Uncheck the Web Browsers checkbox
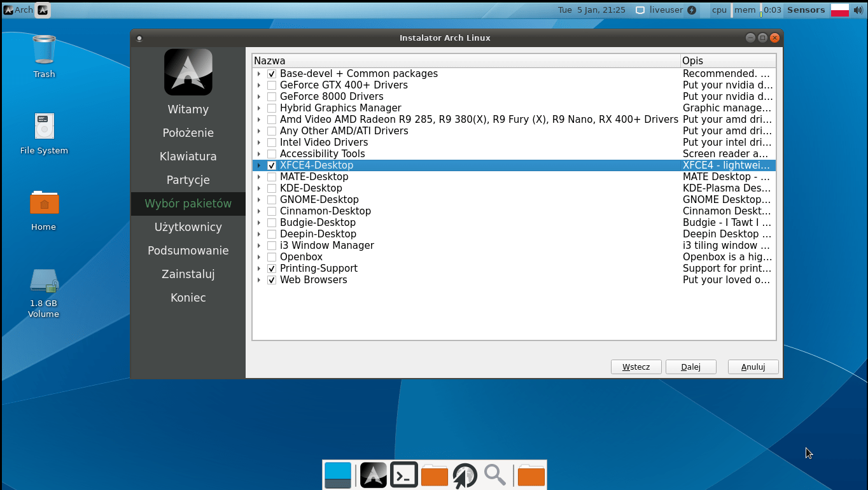The height and width of the screenshot is (490, 868). (272, 280)
